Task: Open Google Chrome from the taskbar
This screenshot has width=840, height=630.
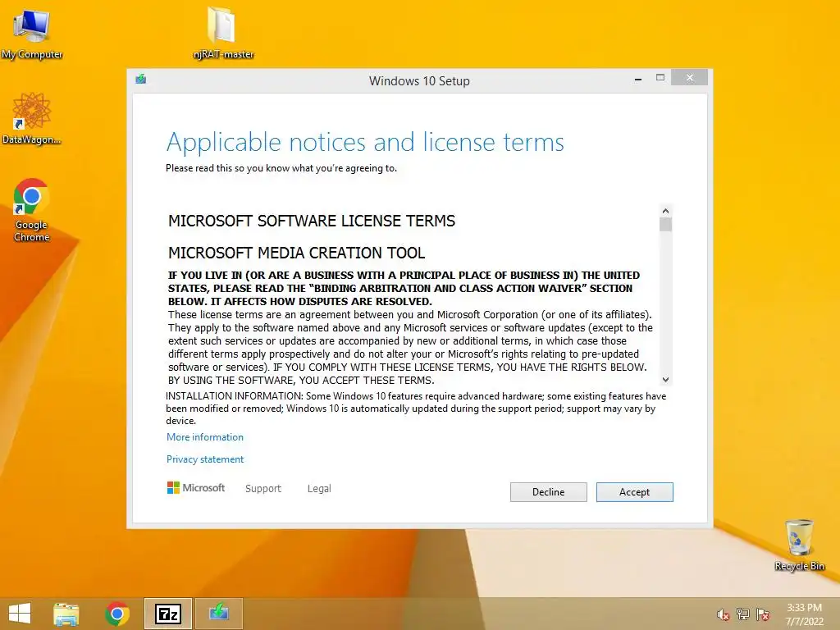Action: (117, 614)
